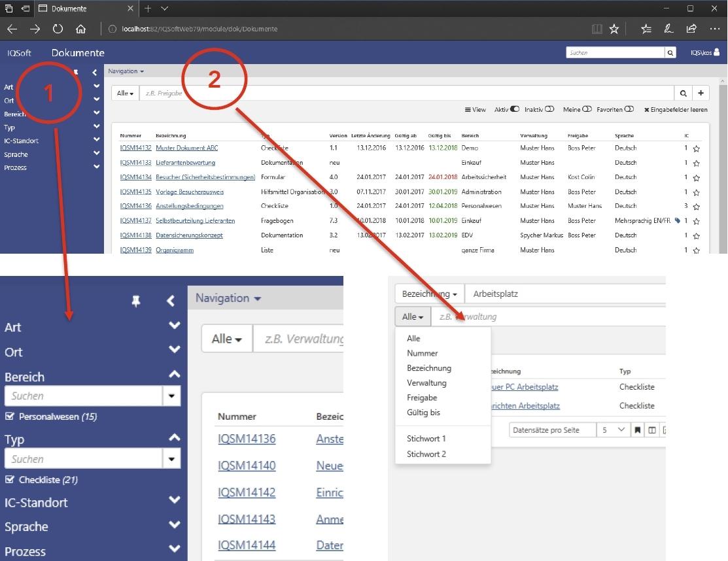
Task: Mark IQSM14132 row as favorite star
Action: 697,148
